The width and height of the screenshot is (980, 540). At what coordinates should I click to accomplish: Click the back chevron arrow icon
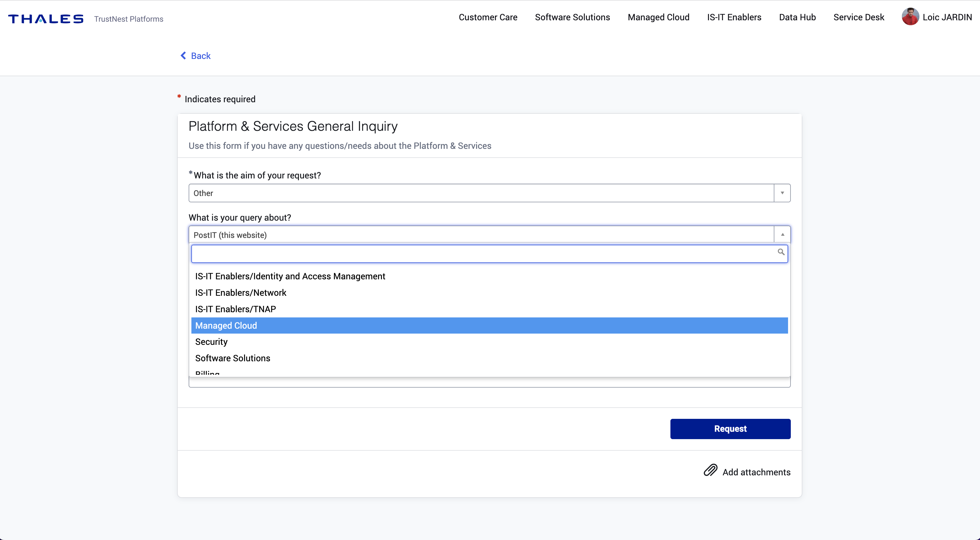click(x=183, y=56)
